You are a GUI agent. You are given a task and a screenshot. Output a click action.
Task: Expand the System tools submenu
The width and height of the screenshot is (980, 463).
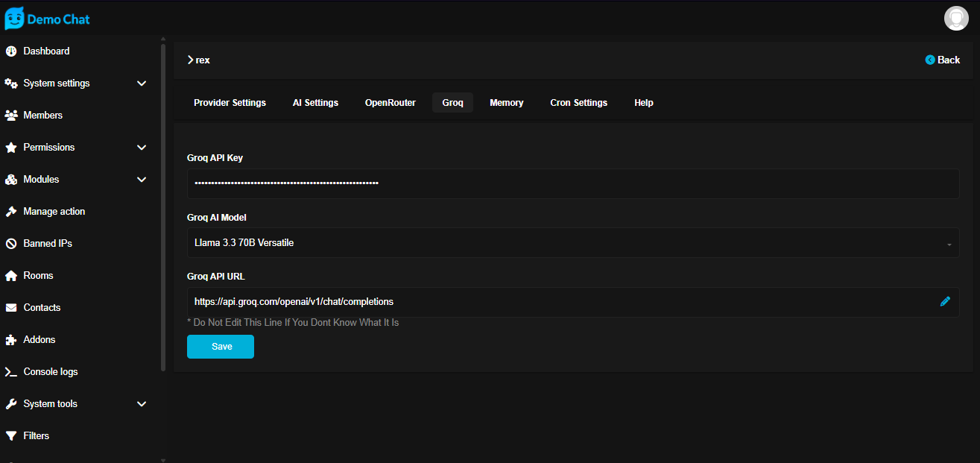[x=142, y=404]
